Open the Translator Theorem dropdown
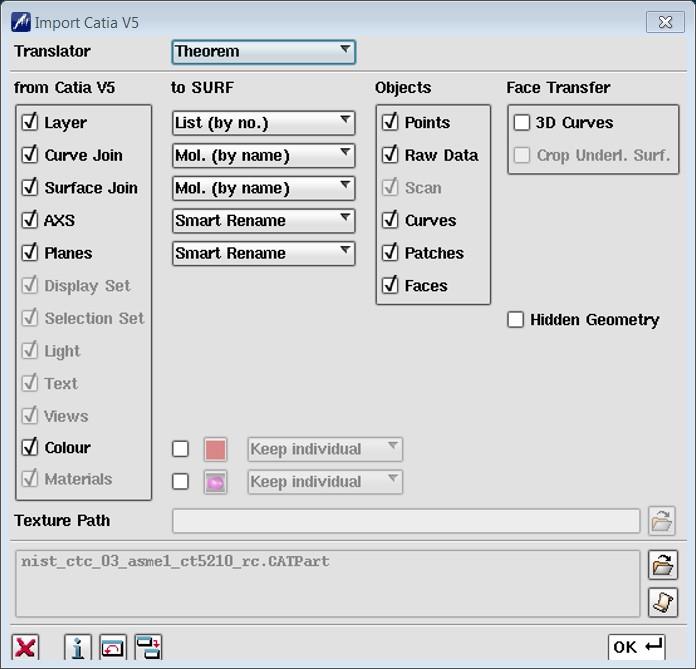The width and height of the screenshot is (696, 669). [264, 52]
